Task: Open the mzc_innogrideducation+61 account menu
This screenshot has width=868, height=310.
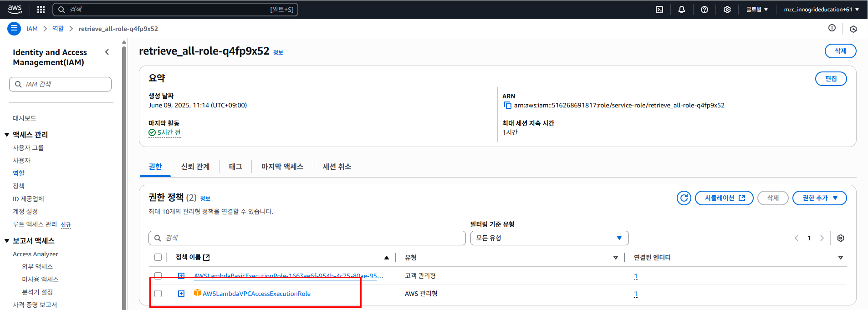Action: (x=821, y=10)
